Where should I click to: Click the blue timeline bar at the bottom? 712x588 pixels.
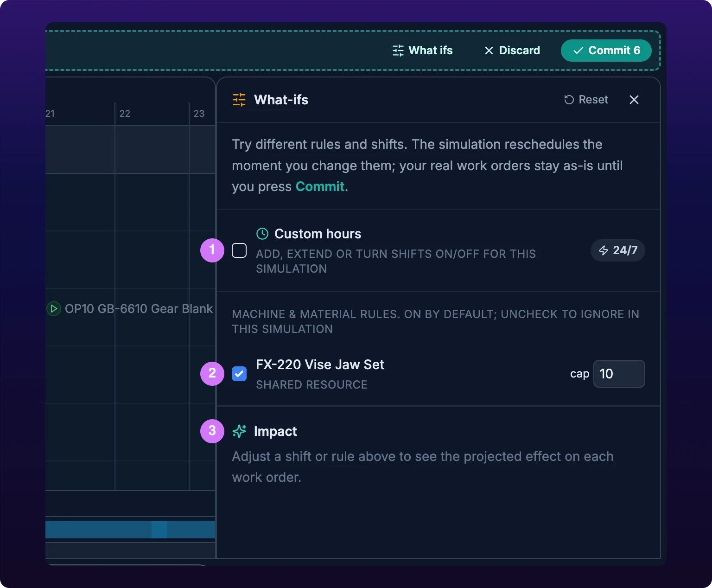click(x=130, y=530)
